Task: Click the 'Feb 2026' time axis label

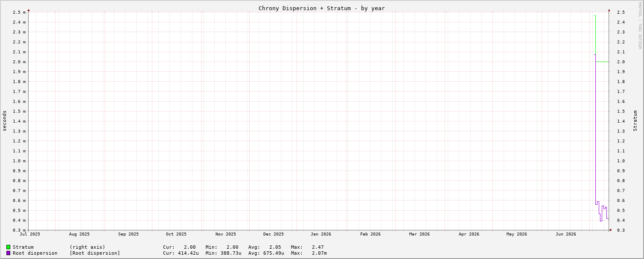Action: [370, 234]
